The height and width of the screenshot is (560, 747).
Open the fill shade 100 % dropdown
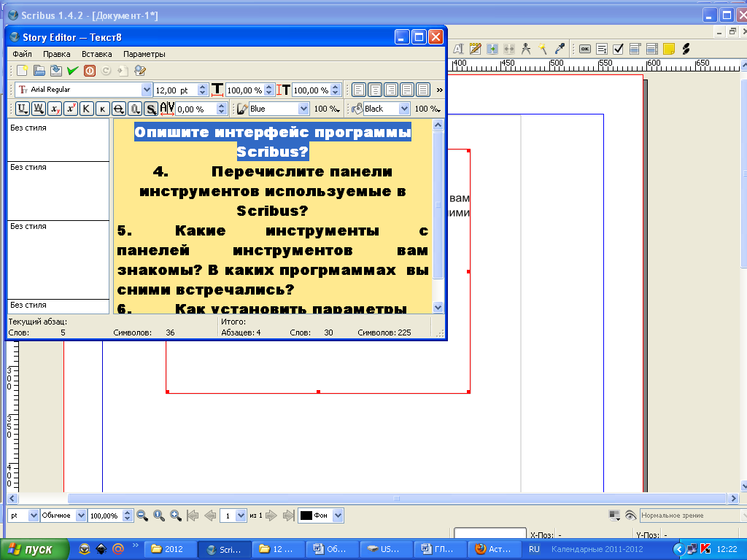point(427,109)
